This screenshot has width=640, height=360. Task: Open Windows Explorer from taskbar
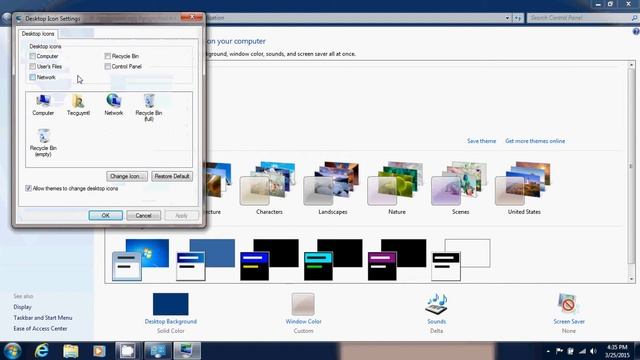point(71,351)
